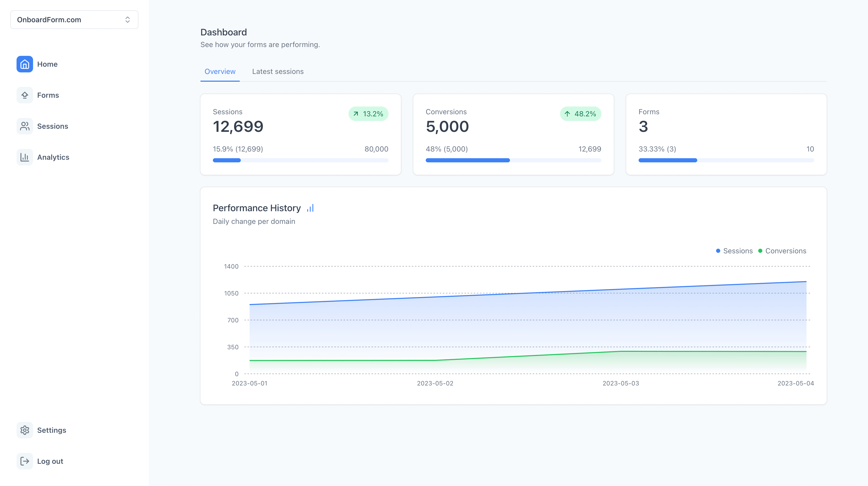The width and height of the screenshot is (868, 486).
Task: Switch to the Latest sessions tab
Action: [x=278, y=72]
